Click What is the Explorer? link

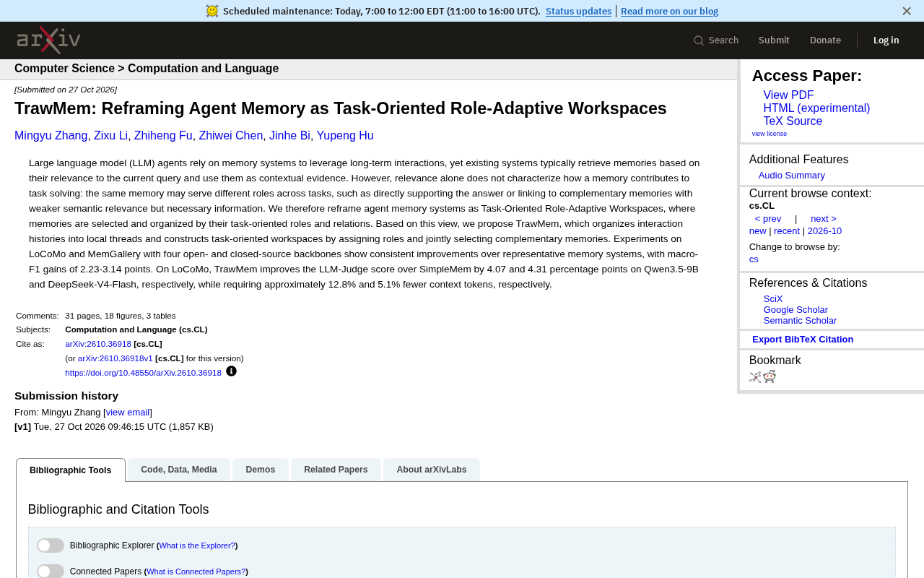pos(197,546)
